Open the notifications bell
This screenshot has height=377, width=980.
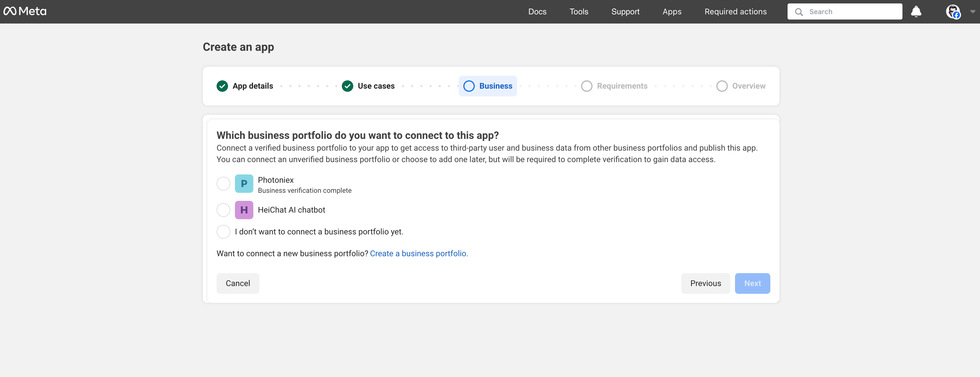point(916,11)
